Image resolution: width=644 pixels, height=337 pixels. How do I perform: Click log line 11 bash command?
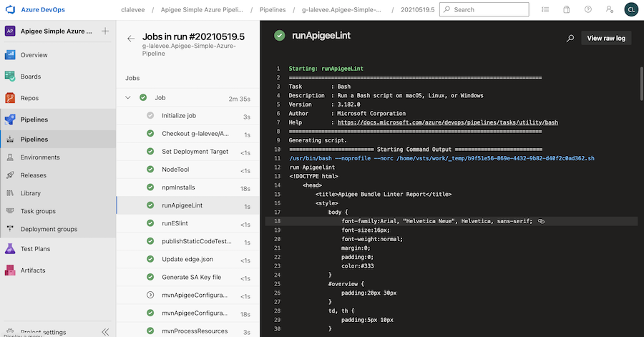click(442, 158)
